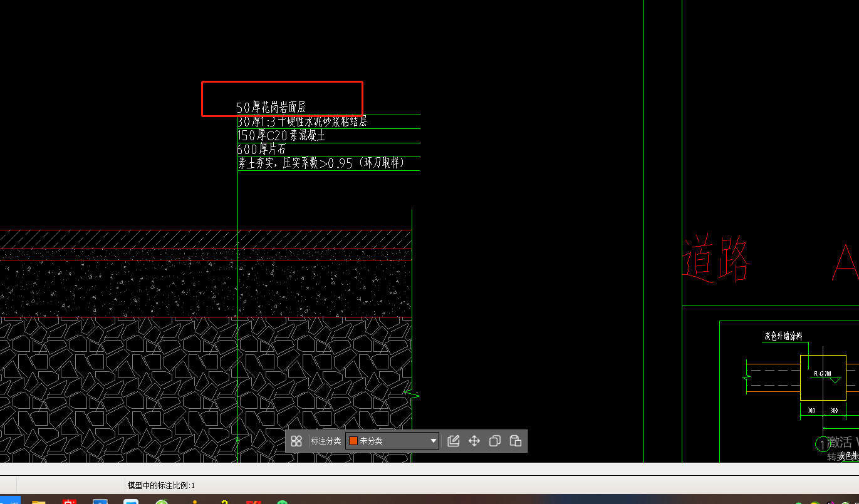Open the 未分类 annotation category dropdown

[x=392, y=441]
